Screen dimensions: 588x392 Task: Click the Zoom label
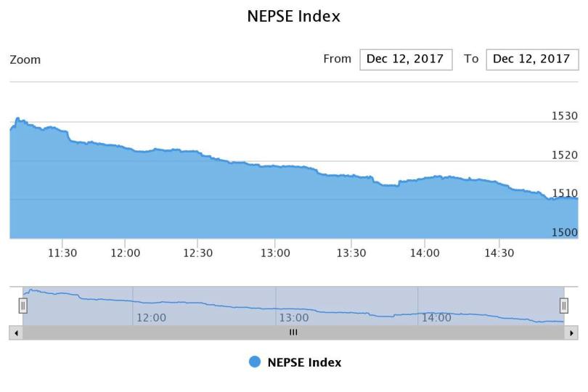(25, 60)
